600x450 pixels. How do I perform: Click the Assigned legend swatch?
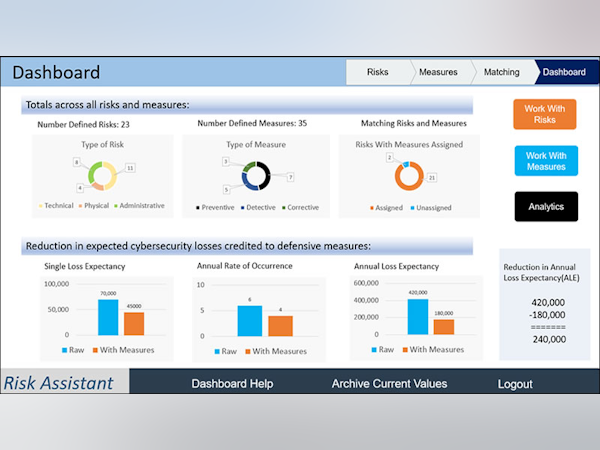(x=372, y=208)
